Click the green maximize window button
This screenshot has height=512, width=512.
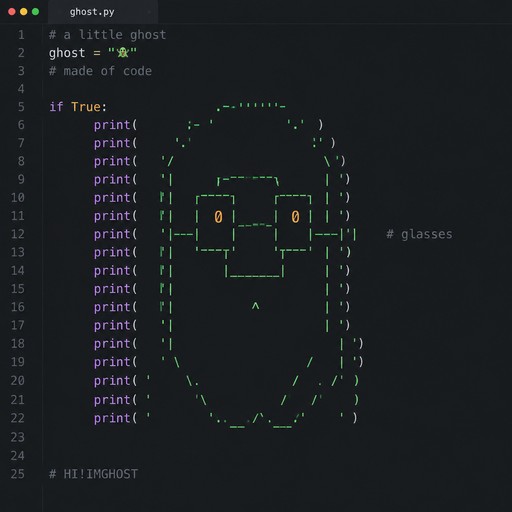tap(35, 12)
